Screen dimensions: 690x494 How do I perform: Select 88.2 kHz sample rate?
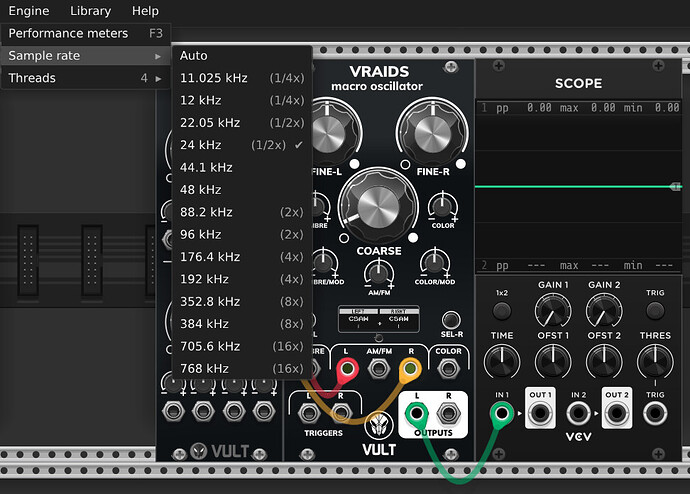click(x=242, y=212)
